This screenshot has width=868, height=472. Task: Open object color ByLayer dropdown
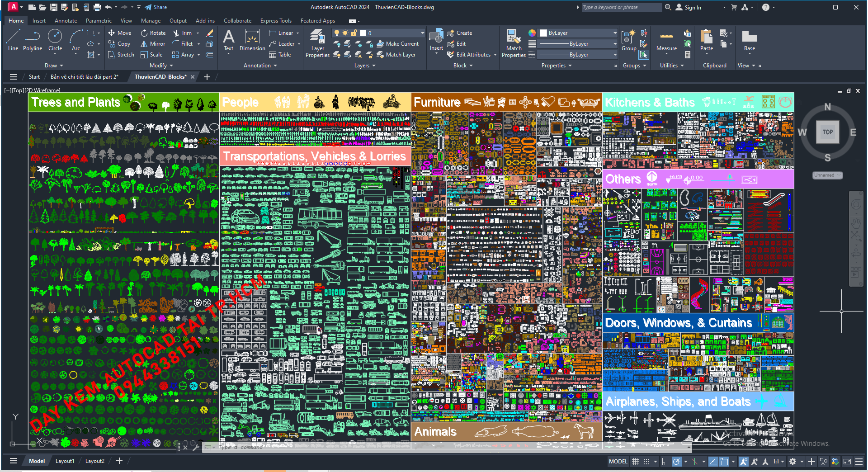(x=578, y=33)
